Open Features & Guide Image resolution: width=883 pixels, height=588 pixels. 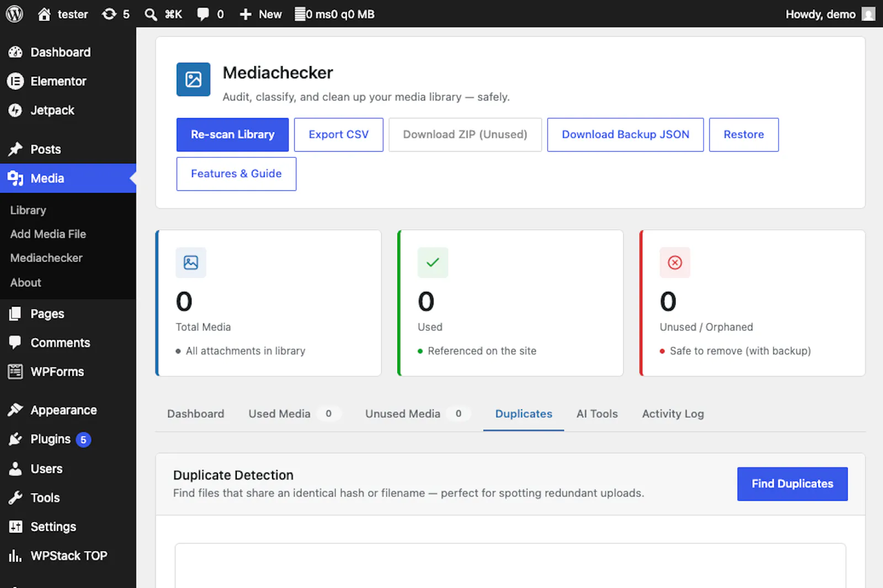pyautogui.click(x=236, y=174)
